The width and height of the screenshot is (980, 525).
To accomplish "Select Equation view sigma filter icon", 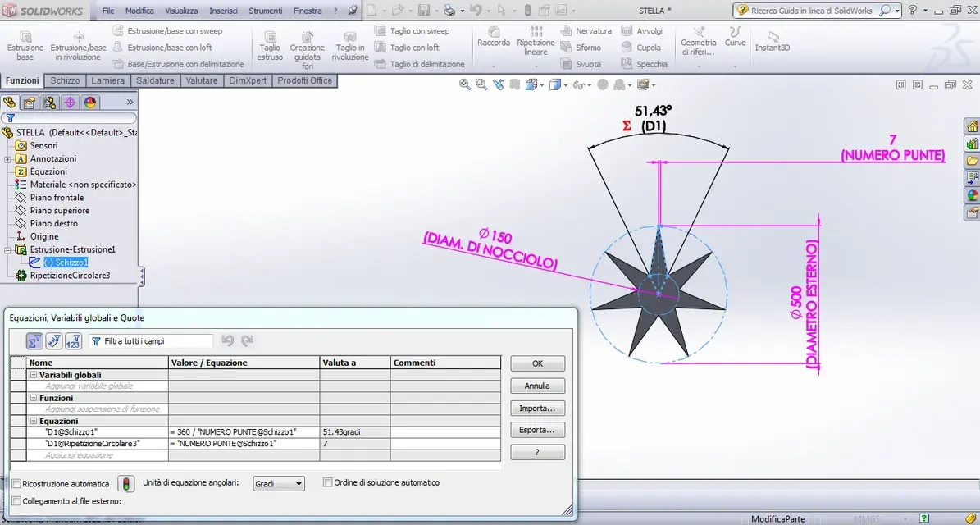I will [x=34, y=340].
